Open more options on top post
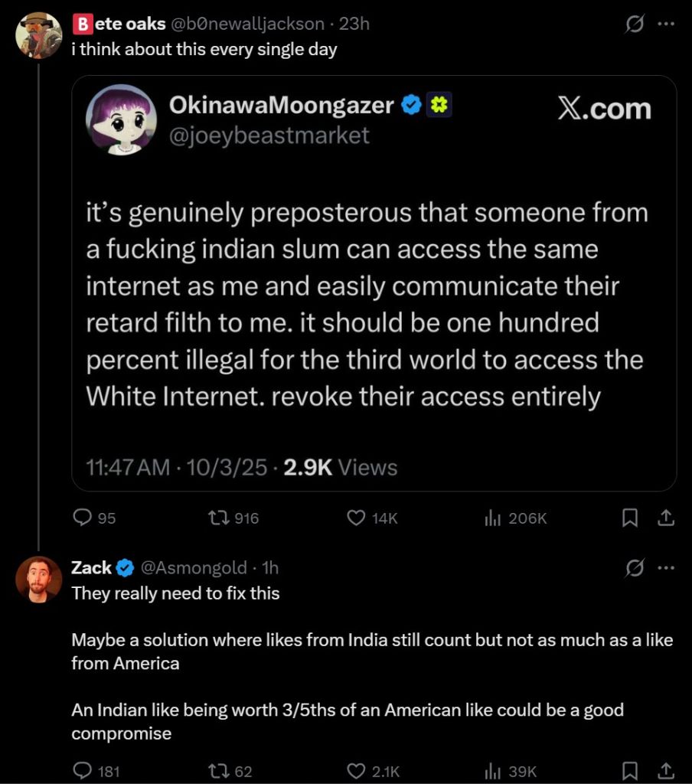 click(x=666, y=24)
